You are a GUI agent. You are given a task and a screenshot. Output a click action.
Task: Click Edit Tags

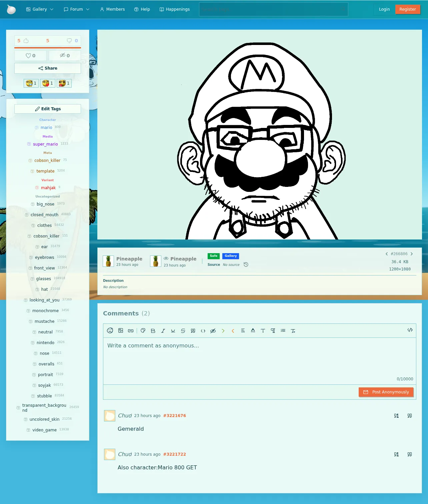[48, 109]
